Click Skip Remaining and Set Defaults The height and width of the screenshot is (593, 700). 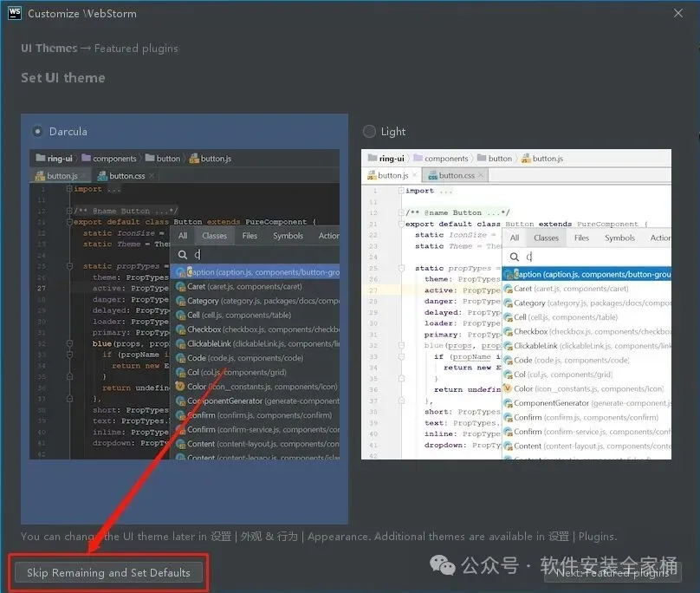pos(108,572)
